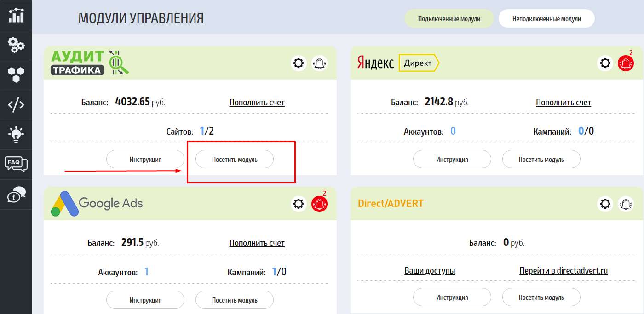Open the lightbulb ideas icon in sidebar

pos(16,134)
